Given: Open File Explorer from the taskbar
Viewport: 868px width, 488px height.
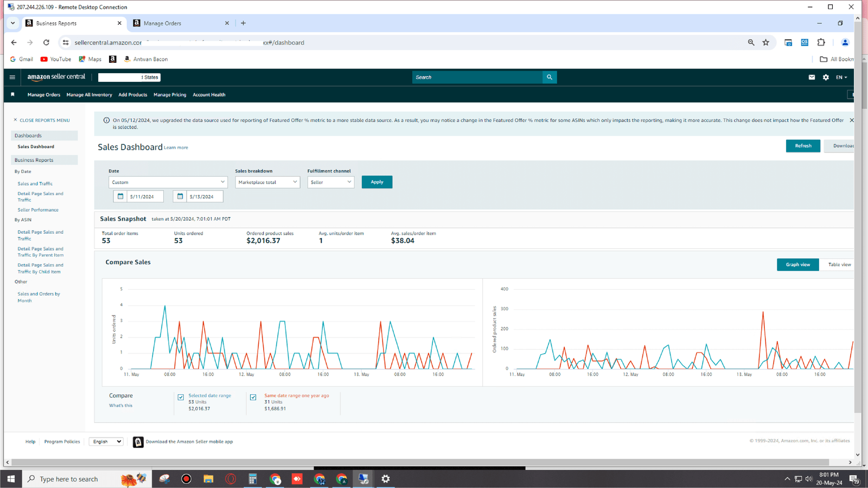Looking at the screenshot, I should (x=208, y=479).
